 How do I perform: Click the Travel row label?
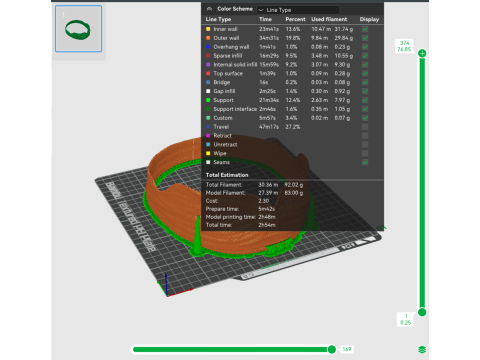click(x=221, y=127)
